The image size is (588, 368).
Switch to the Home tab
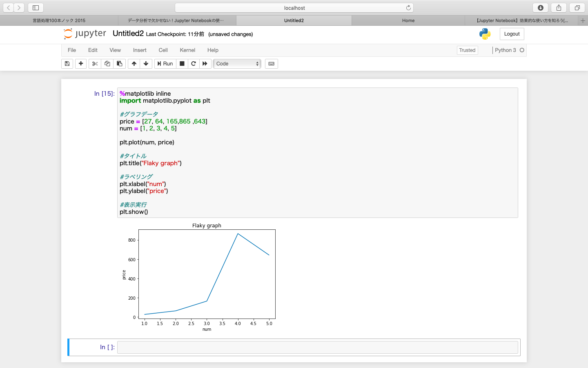[408, 20]
